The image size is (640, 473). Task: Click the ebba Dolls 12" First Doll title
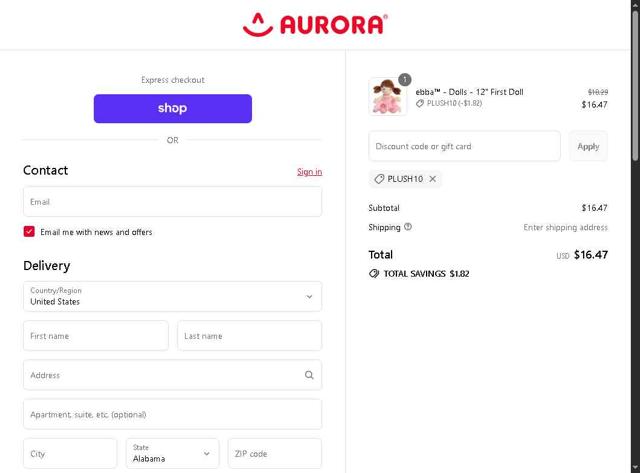click(469, 92)
